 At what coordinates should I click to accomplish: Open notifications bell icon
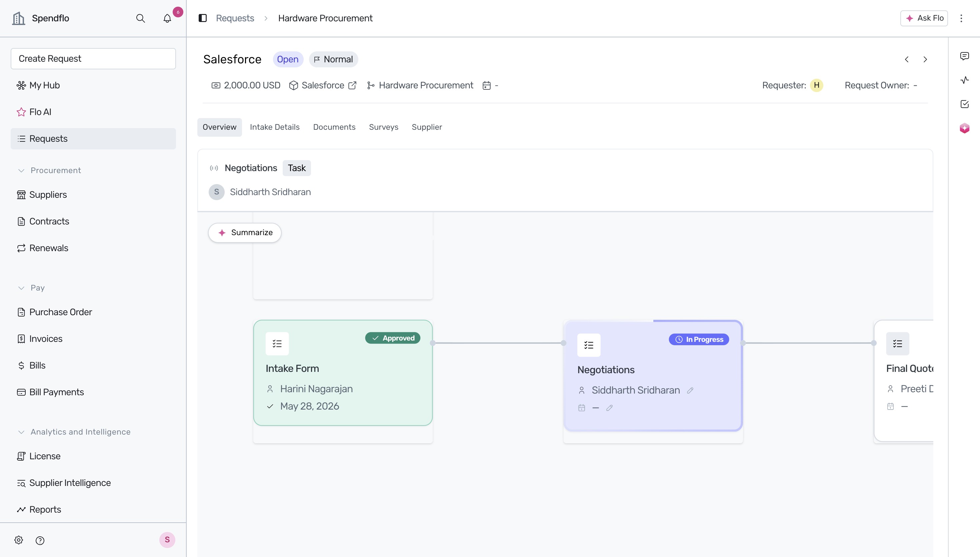point(167,18)
